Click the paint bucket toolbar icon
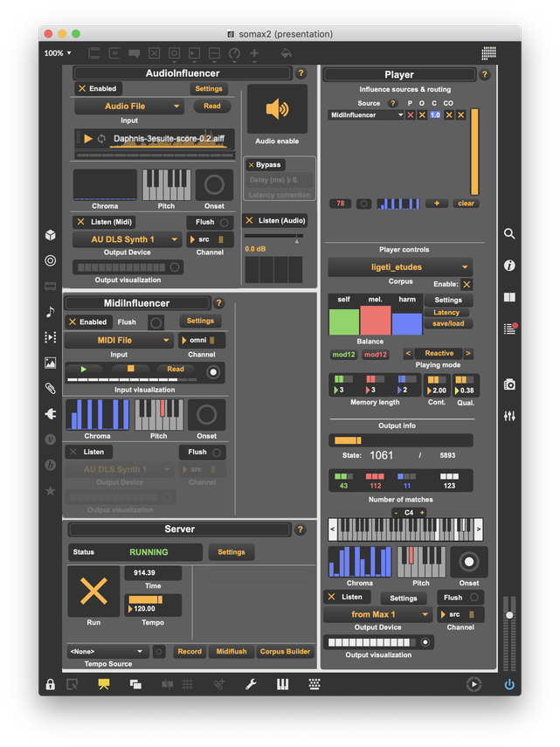 (286, 53)
